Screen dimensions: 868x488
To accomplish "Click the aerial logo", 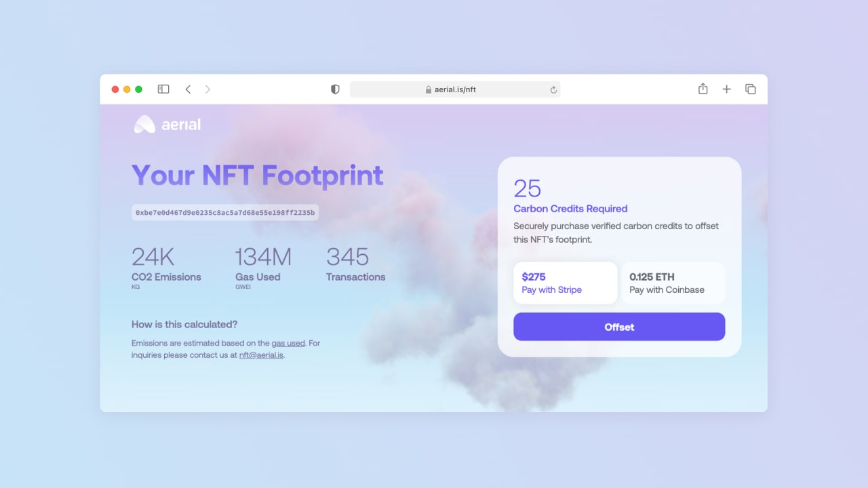I will tap(167, 124).
